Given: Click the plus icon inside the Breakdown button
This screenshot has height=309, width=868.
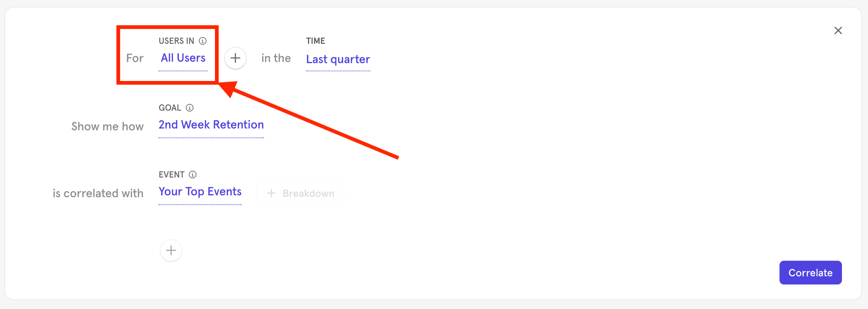Looking at the screenshot, I should 271,193.
